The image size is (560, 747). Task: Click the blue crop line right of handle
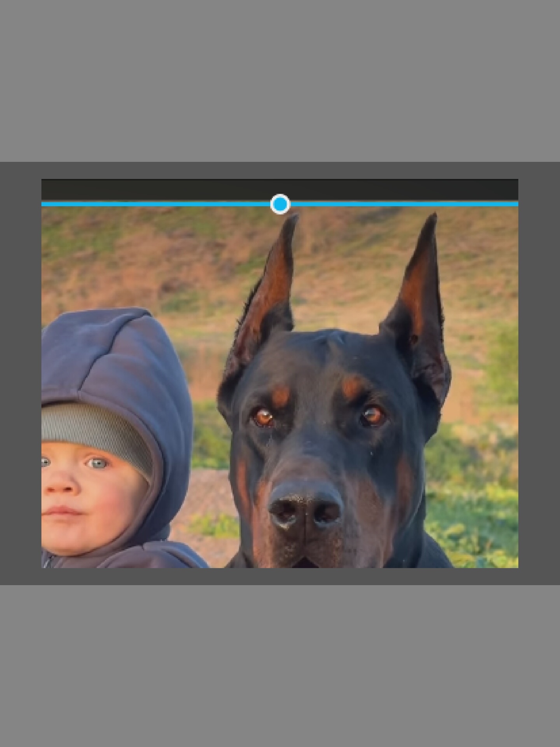click(404, 204)
